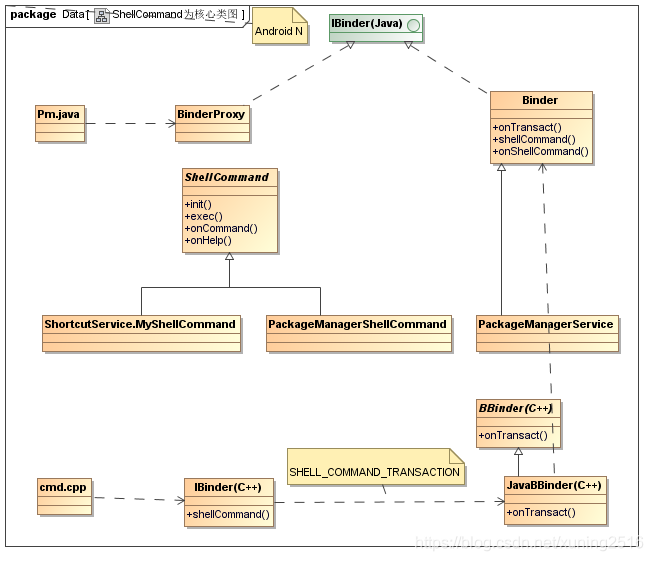Click the ShellCommand class title
Screen dimensions: 653x561
227,177
